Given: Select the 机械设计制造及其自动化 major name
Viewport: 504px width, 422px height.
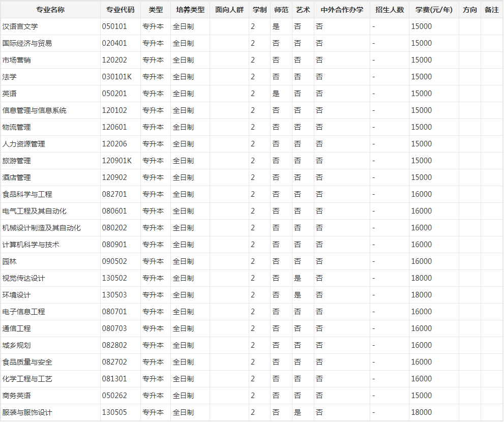Looking at the screenshot, I should click(42, 228).
